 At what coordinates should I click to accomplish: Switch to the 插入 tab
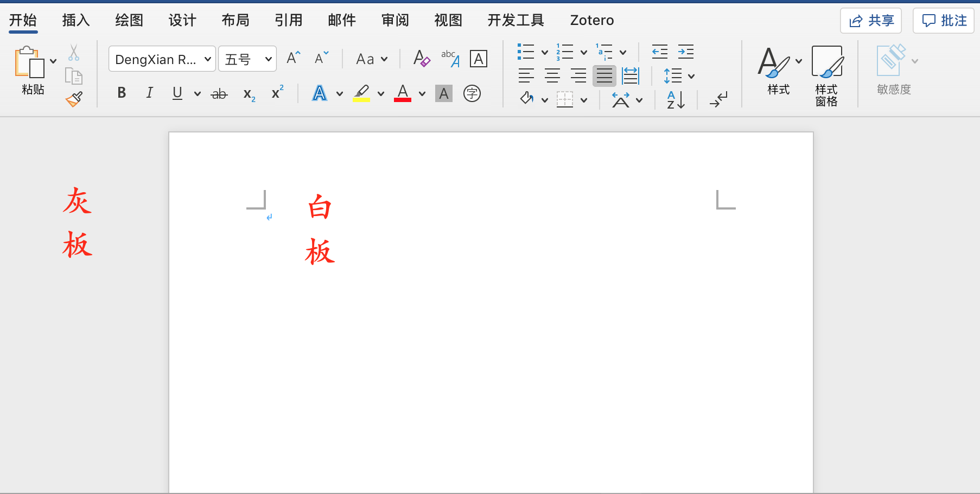tap(76, 20)
